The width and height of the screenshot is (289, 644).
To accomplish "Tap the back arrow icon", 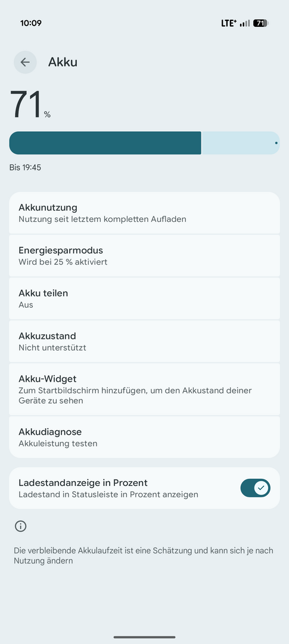I will (x=25, y=62).
